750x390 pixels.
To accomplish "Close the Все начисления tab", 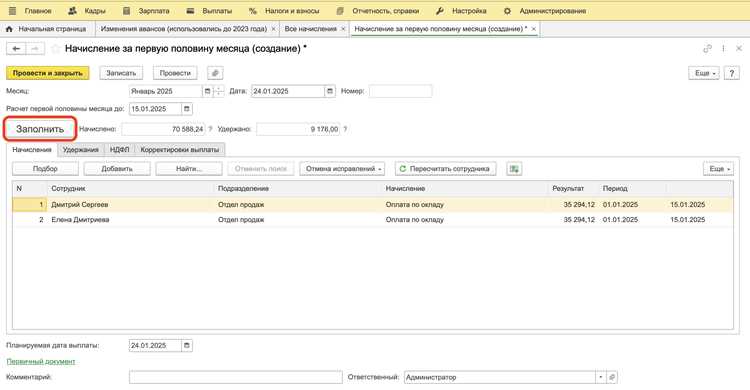I will coord(343,29).
